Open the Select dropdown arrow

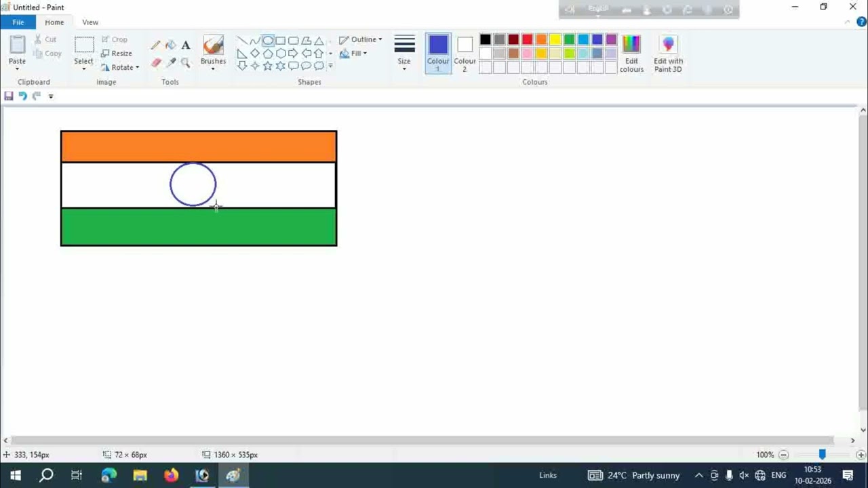84,68
